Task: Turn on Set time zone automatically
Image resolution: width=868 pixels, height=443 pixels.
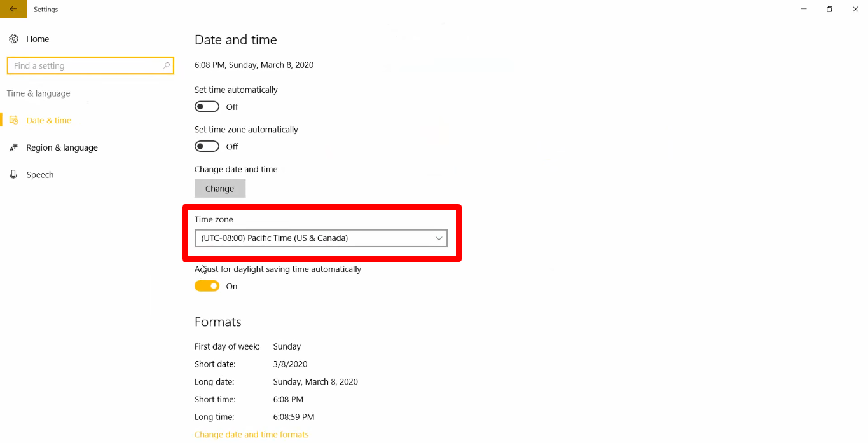Action: (207, 146)
